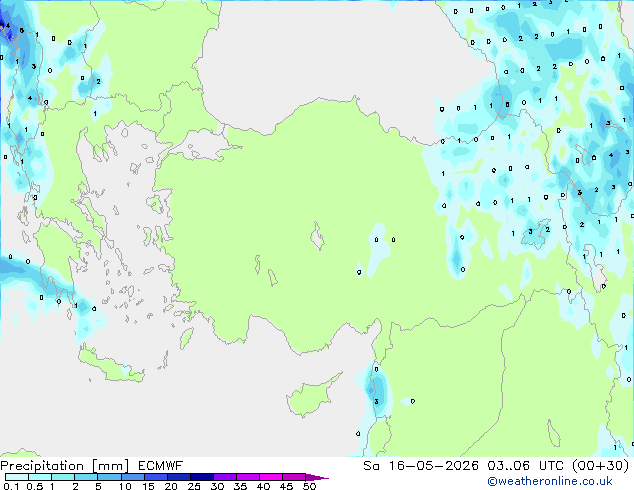Image resolution: width=634 pixels, height=490 pixels.
Task: Click the legend label '0.1'
Action: [11, 486]
